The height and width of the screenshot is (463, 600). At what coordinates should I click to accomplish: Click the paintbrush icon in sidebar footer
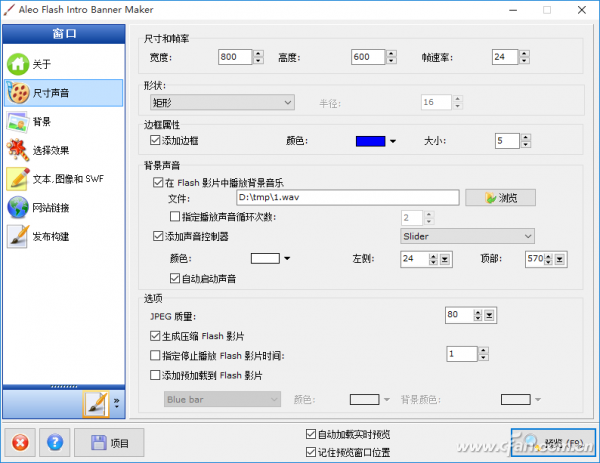[x=96, y=404]
